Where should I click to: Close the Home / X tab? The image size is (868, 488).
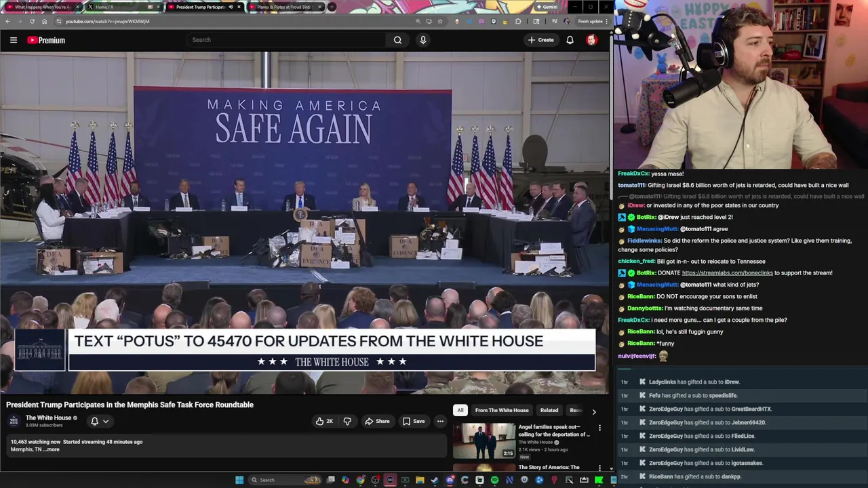158,7
